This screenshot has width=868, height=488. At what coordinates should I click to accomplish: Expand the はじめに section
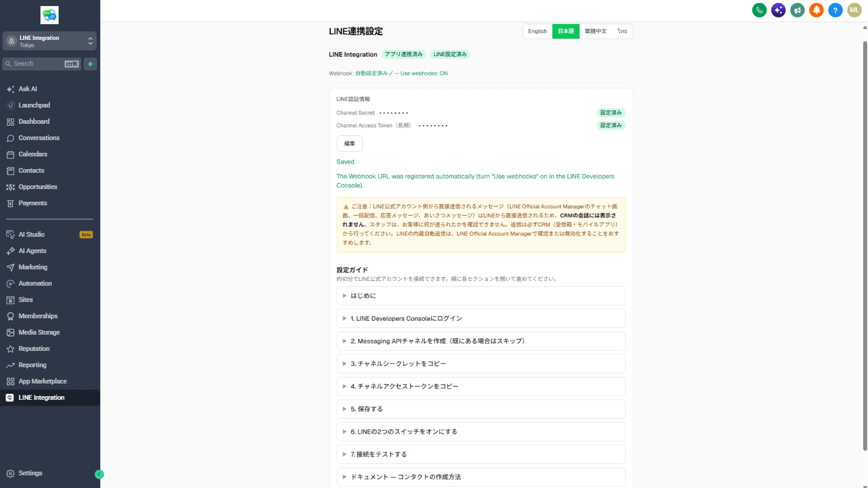481,296
